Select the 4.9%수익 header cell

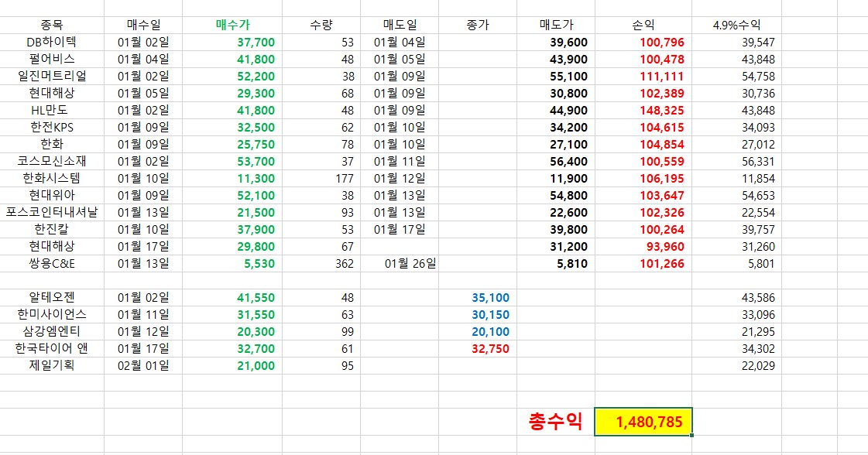737,25
